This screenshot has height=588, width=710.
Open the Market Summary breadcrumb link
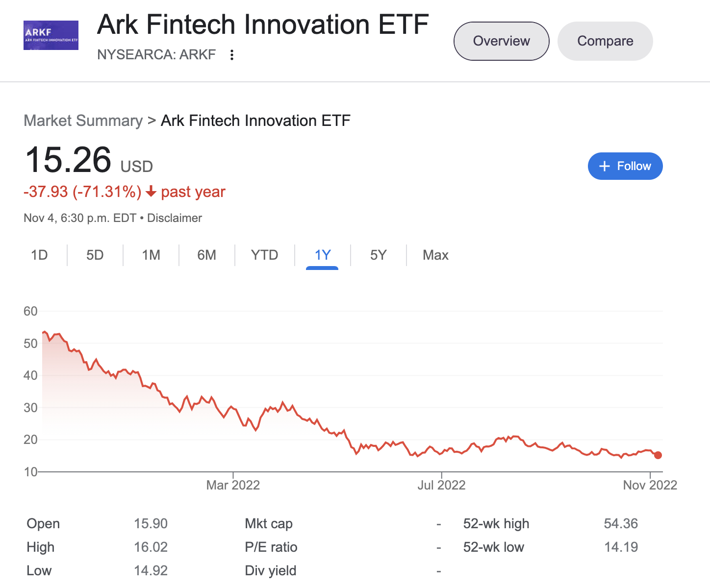[83, 121]
